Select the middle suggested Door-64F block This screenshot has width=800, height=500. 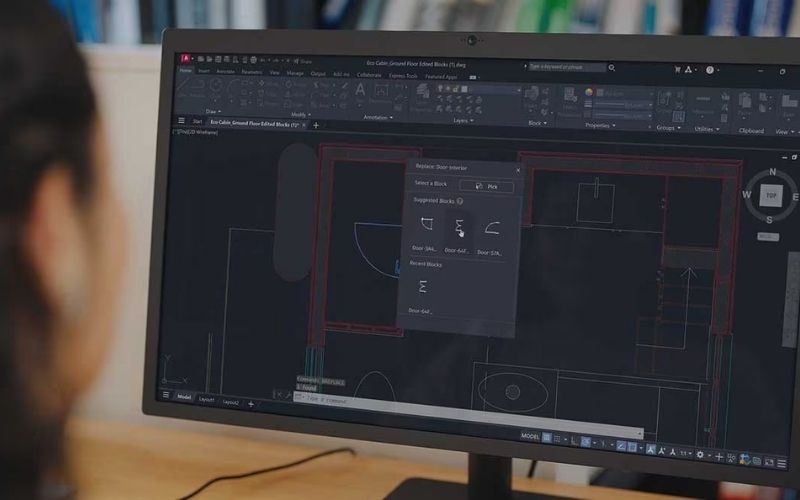pyautogui.click(x=459, y=227)
